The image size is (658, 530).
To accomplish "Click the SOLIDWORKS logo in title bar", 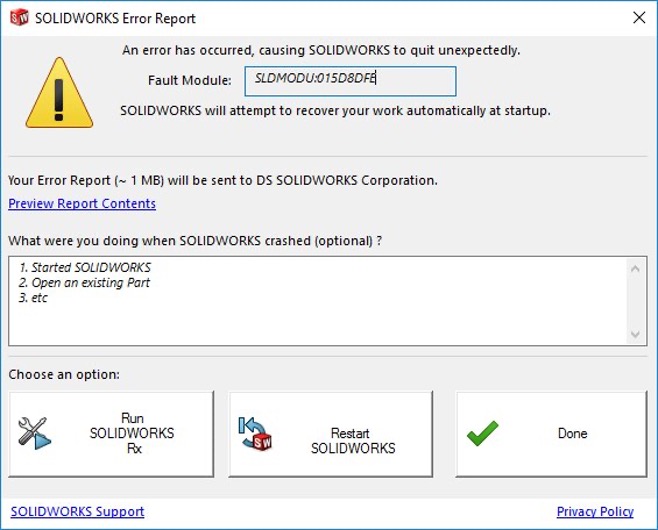I will click(x=19, y=18).
